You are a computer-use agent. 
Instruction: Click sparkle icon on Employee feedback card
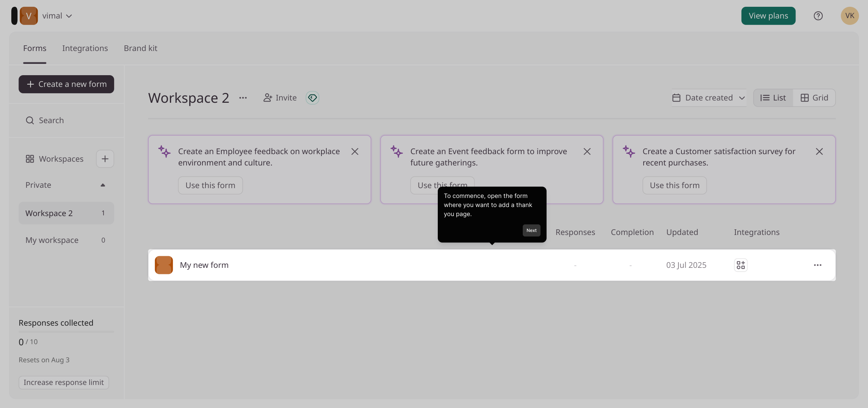pyautogui.click(x=164, y=151)
